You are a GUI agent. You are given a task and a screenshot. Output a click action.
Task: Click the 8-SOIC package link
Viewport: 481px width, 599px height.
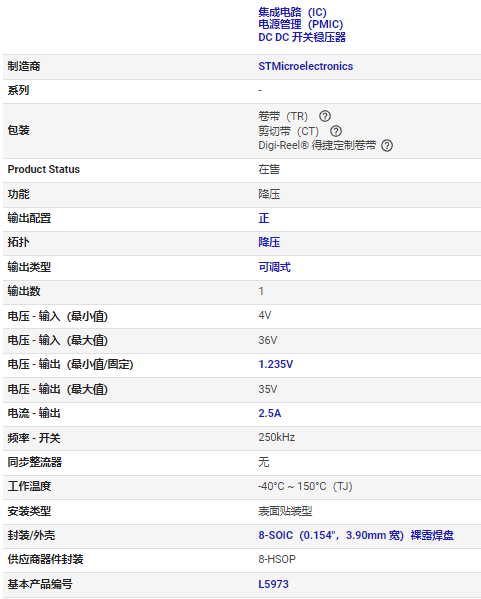(356, 535)
